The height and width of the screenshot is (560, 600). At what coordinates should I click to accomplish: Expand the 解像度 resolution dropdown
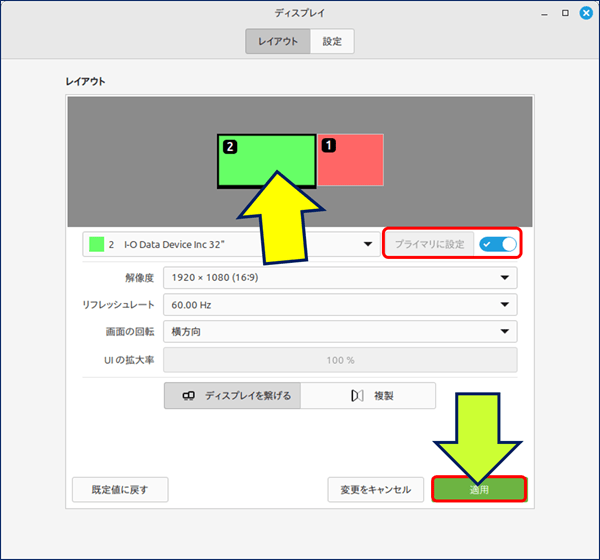pyautogui.click(x=340, y=278)
